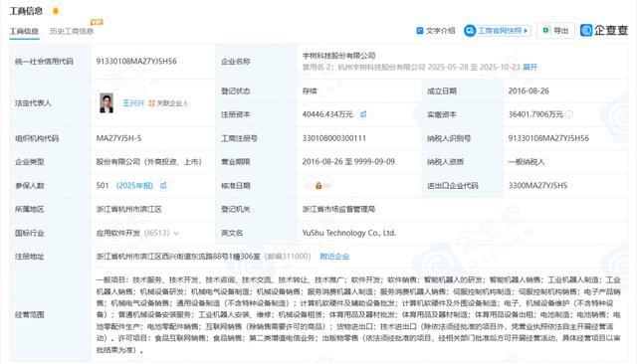Switch to the 历史工商信息 tab
This screenshot has height=364, width=637.
tap(72, 31)
